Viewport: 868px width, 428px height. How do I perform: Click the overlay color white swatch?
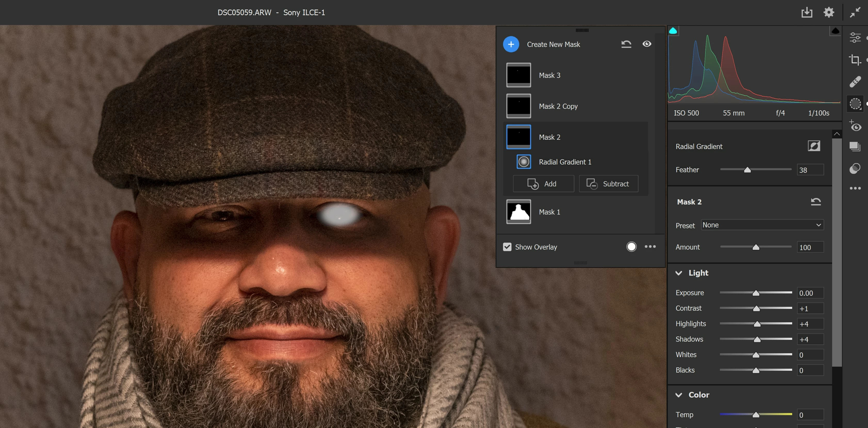click(631, 246)
